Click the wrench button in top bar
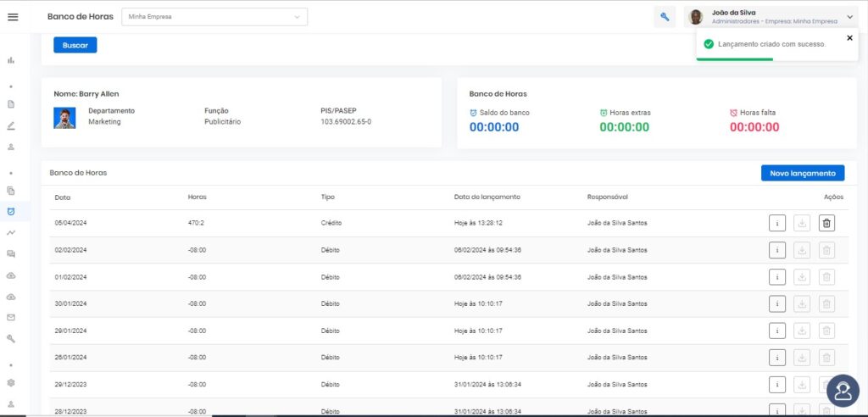The width and height of the screenshot is (868, 417). pos(665,17)
